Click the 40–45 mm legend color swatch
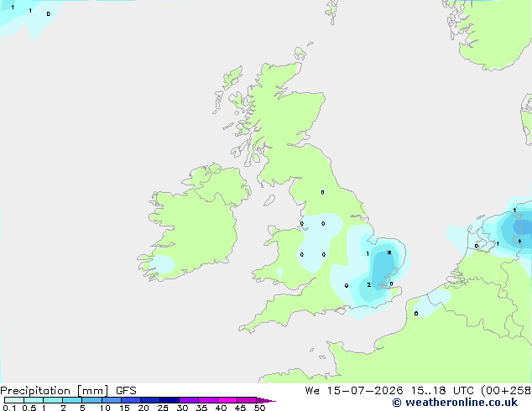Screen dimensions: 532x411 tap(227, 400)
